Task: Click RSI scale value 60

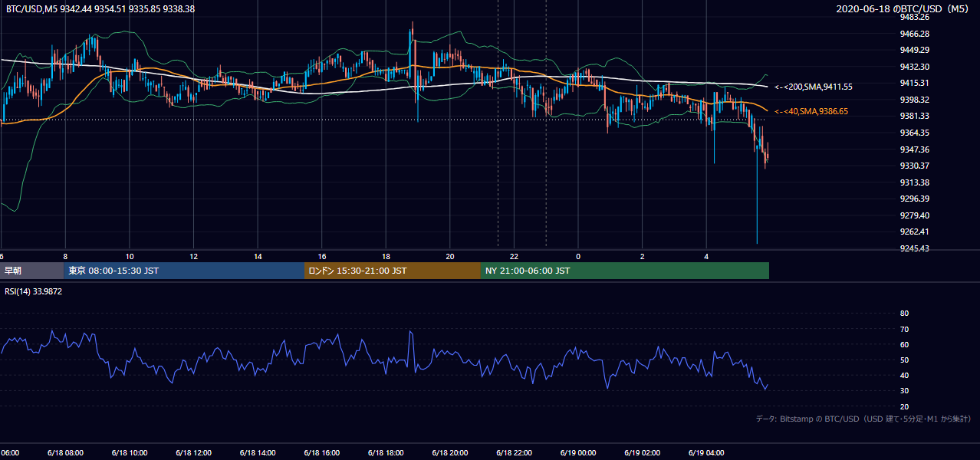Action: [x=904, y=344]
